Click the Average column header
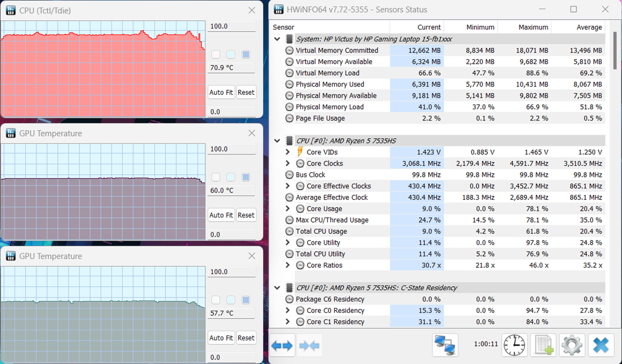Viewport: 622px width, 364px height. pos(578,27)
